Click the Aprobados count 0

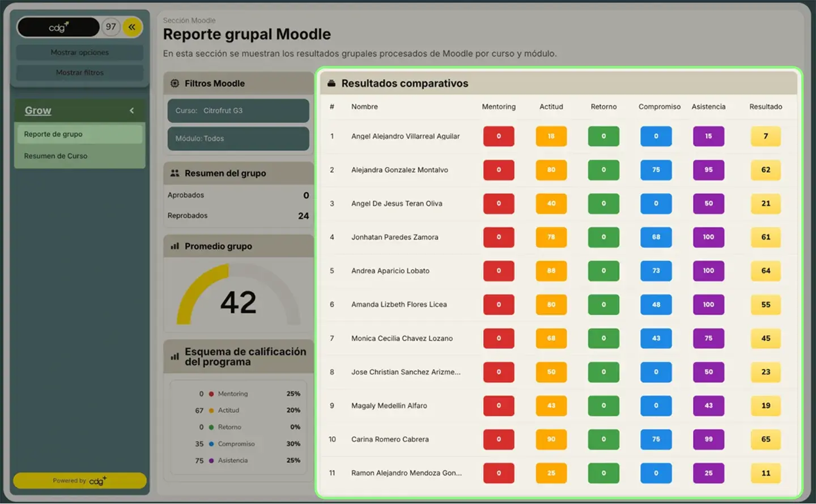coord(306,195)
